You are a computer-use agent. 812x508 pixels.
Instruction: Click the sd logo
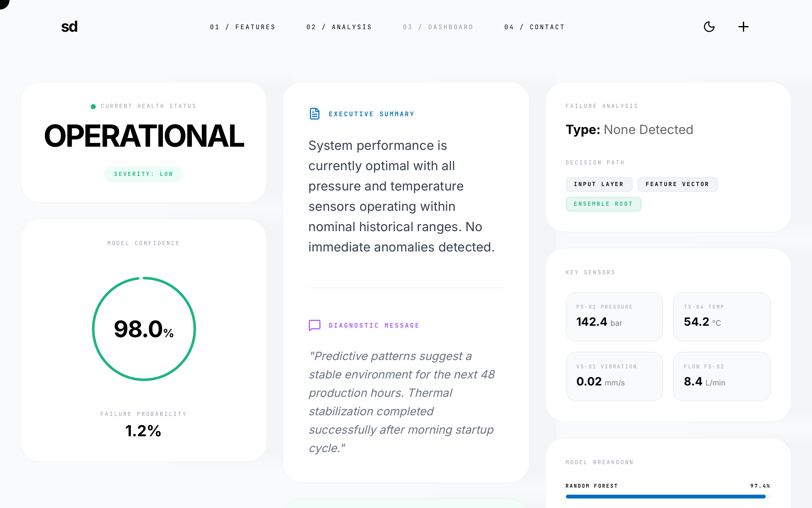click(x=69, y=27)
